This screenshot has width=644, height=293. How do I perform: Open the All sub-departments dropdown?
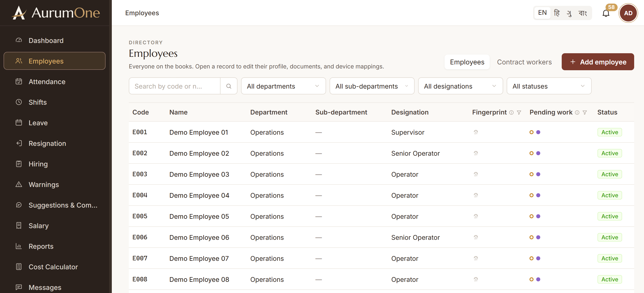[x=372, y=86]
